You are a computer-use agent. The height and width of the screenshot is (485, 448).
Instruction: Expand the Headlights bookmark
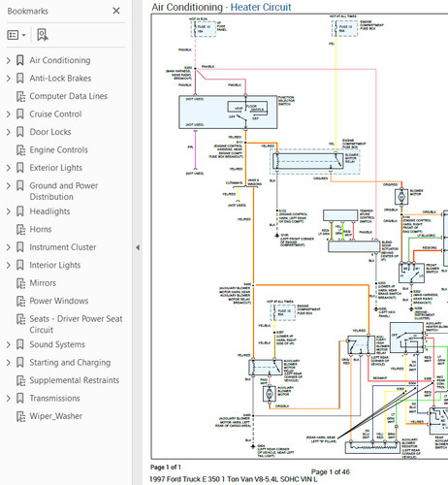[9, 211]
